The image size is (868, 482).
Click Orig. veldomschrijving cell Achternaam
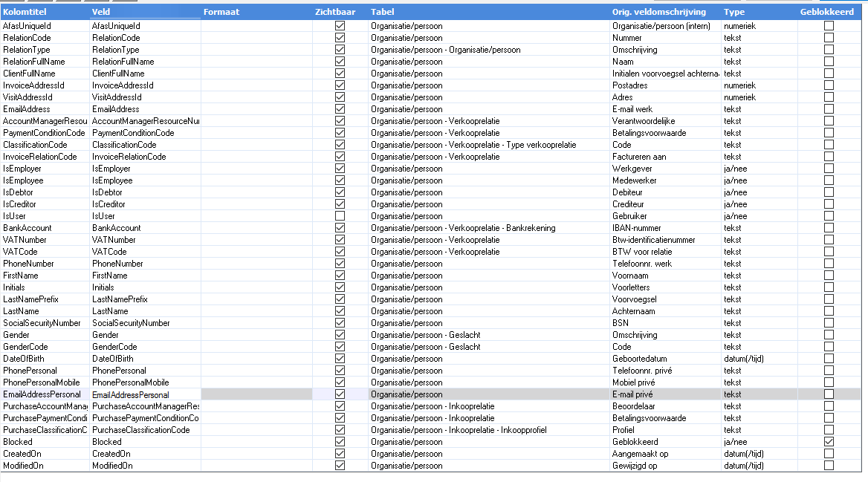[x=665, y=311]
